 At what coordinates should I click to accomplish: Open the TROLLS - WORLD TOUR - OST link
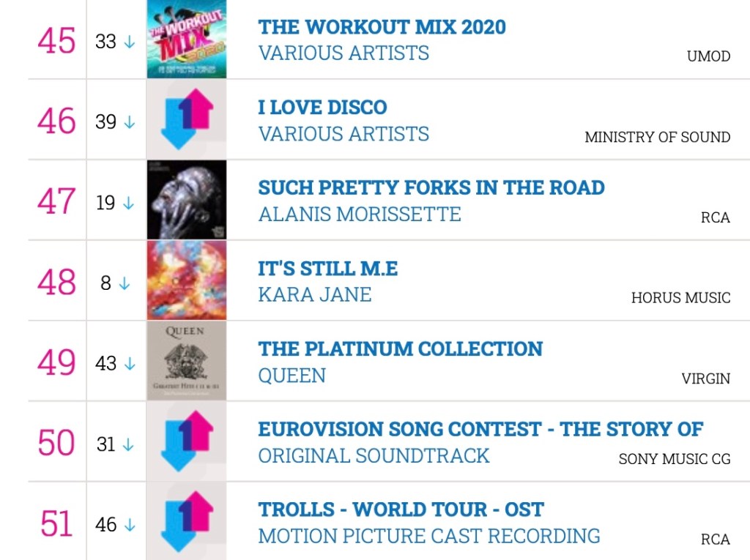[x=401, y=509]
